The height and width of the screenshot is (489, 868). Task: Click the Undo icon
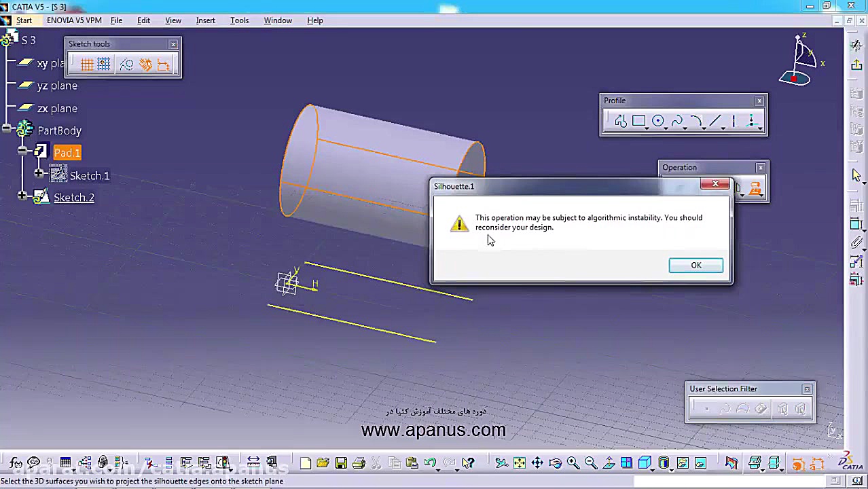pos(429,463)
